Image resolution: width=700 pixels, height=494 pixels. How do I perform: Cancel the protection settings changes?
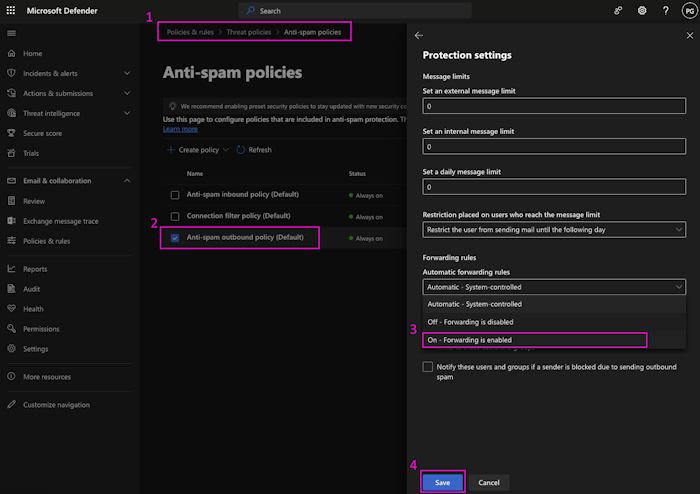(489, 482)
